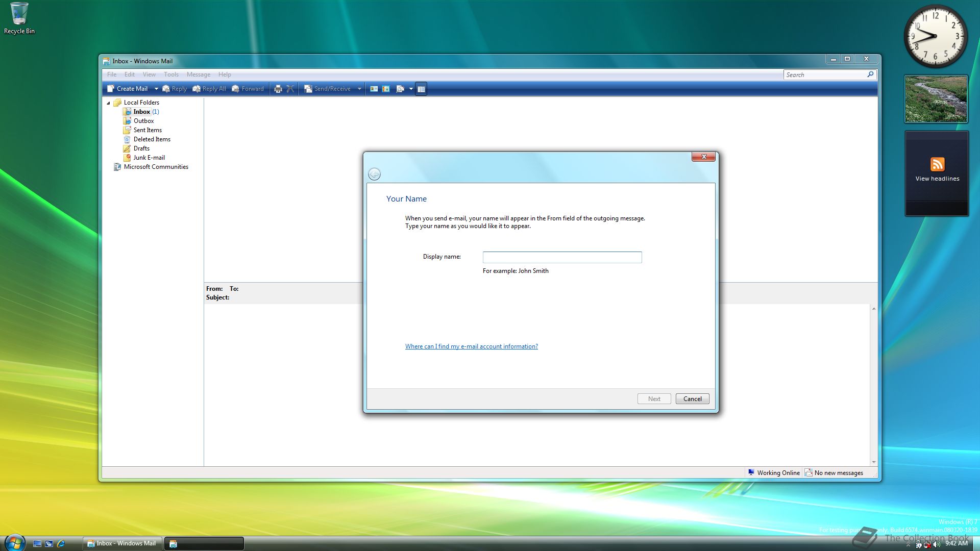Image resolution: width=980 pixels, height=551 pixels.
Task: Click the search magnifier icon
Action: pyautogui.click(x=871, y=74)
